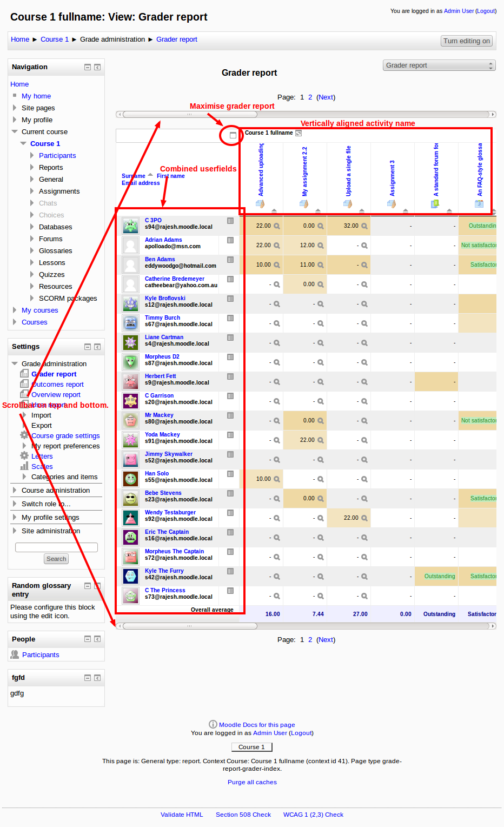
Task: Click magnifier icon beside C 3PO's 22.00 grade
Action: 277,226
